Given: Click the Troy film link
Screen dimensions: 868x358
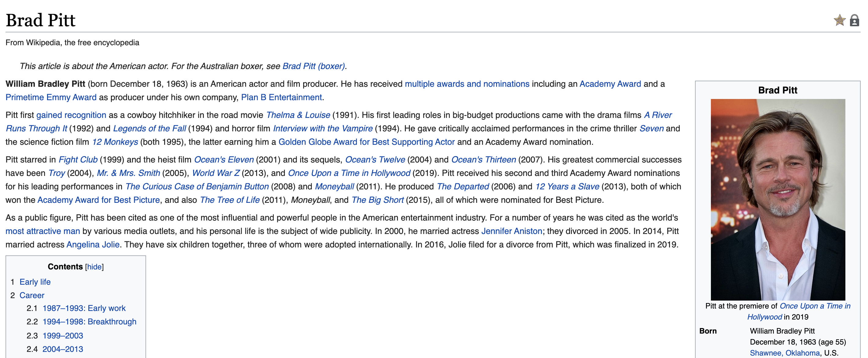Looking at the screenshot, I should click(57, 173).
